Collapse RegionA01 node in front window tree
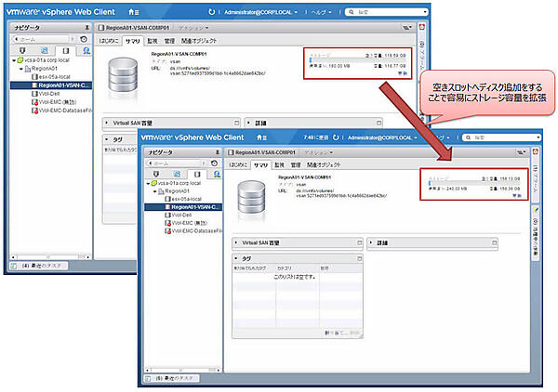Screen dimensions: 558x392 click(155, 191)
